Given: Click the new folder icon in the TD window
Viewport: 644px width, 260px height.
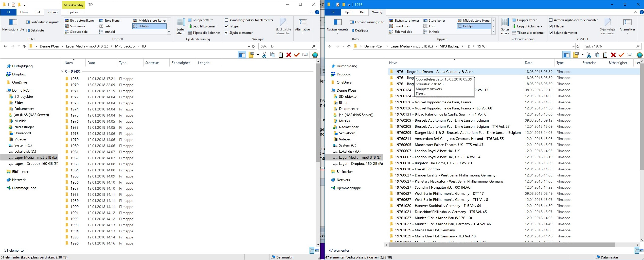Looking at the screenshot, I should click(251, 55).
